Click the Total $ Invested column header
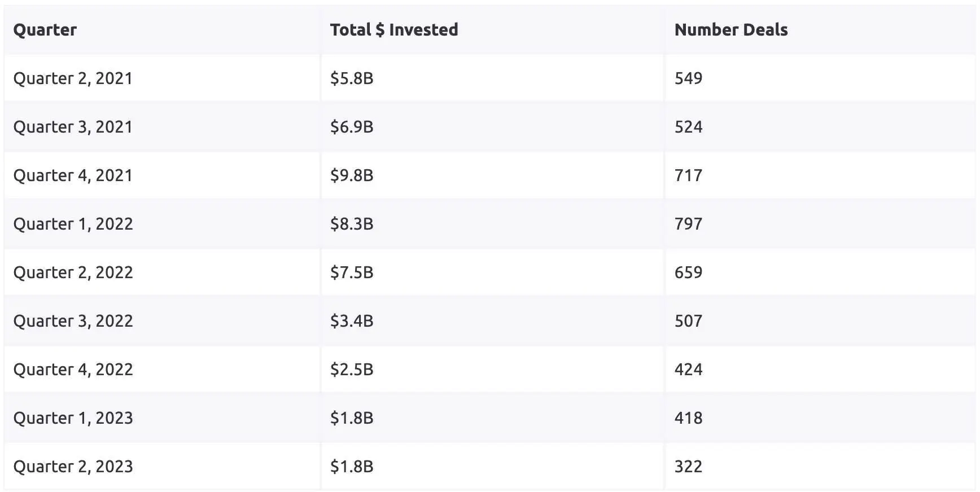This screenshot has height=492, width=980. click(393, 30)
